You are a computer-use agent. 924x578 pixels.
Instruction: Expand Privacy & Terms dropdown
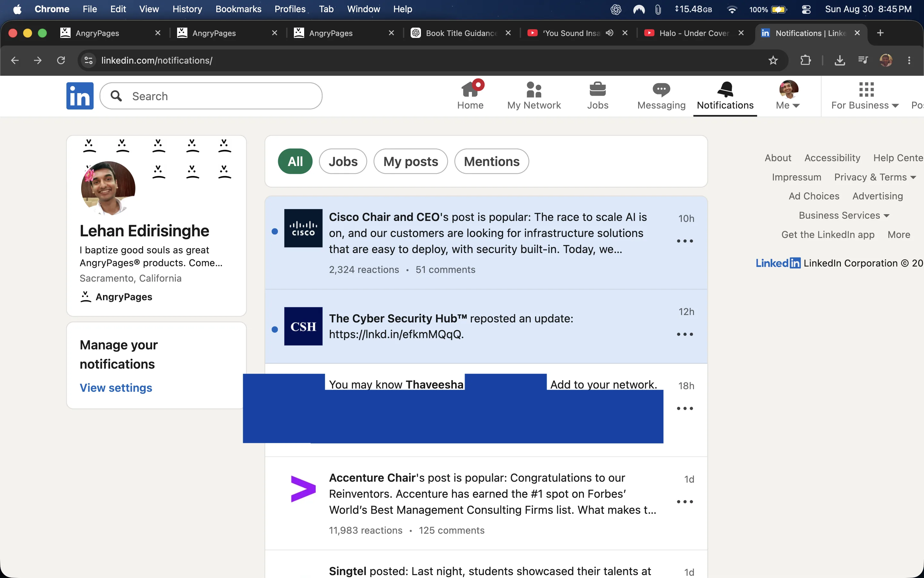pyautogui.click(x=875, y=177)
